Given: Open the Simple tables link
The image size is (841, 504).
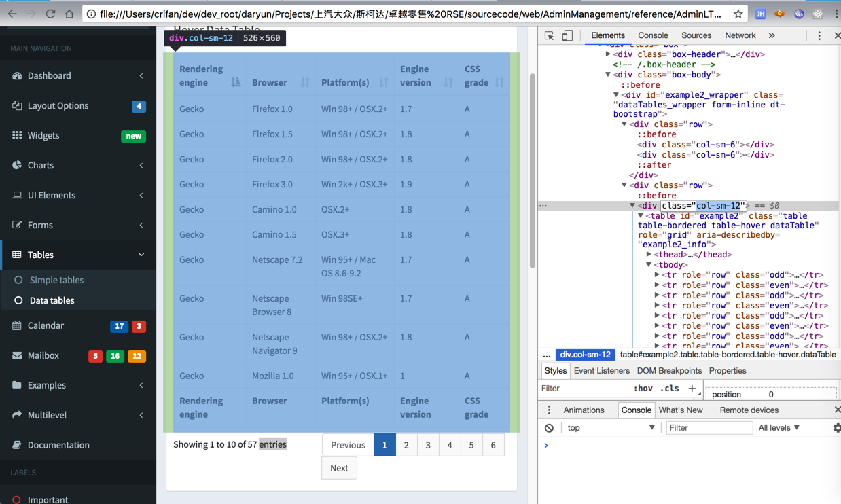Looking at the screenshot, I should (x=56, y=280).
